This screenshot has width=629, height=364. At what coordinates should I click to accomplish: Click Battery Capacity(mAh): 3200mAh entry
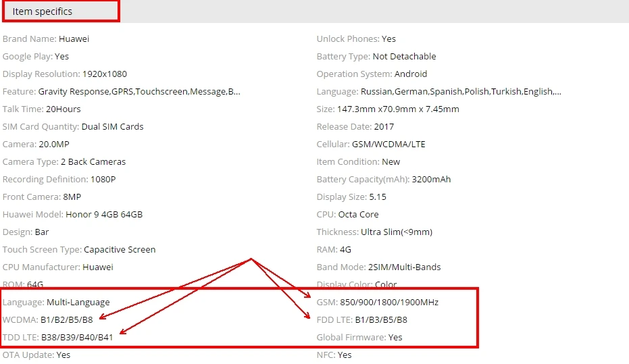click(384, 179)
